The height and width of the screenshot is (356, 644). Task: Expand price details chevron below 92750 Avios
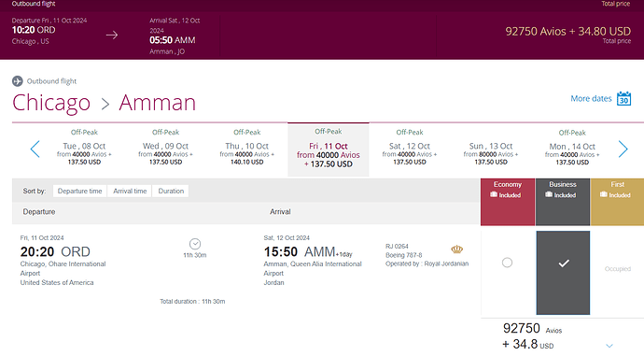(609, 346)
